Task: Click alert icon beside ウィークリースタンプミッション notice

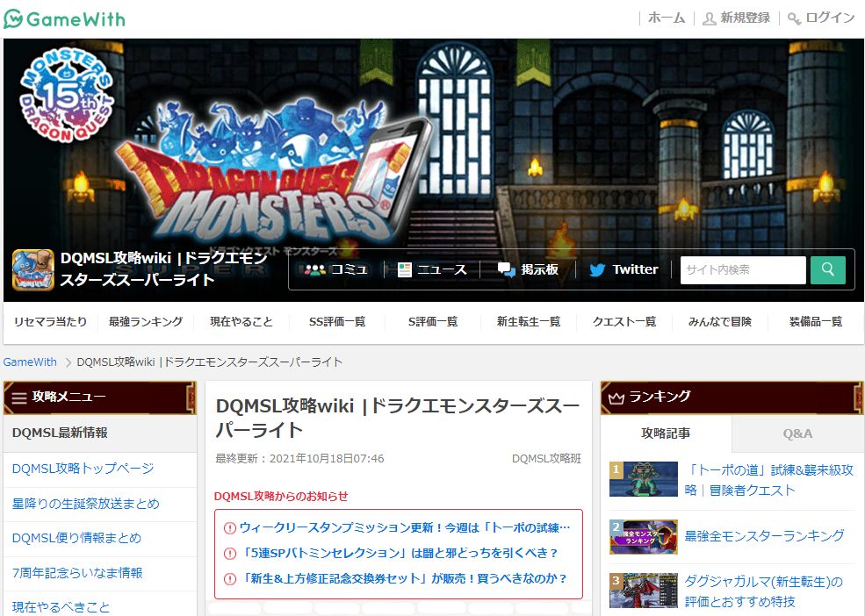Action: [229, 528]
